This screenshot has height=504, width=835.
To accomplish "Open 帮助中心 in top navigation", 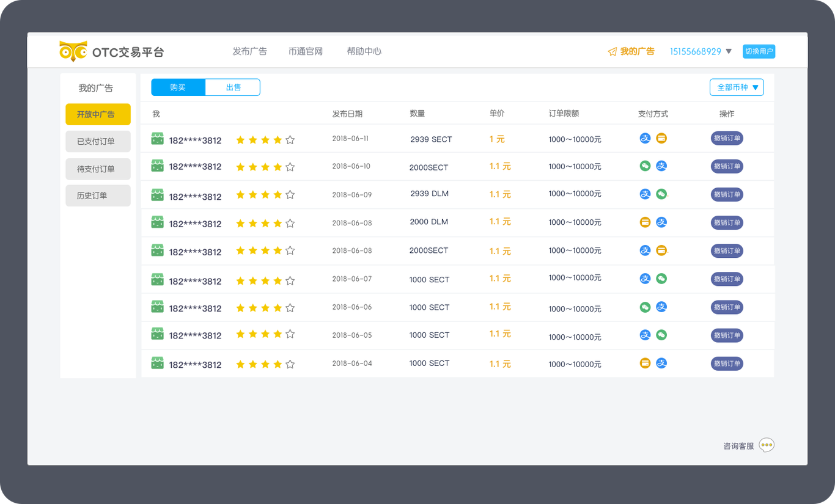I will pyautogui.click(x=364, y=51).
